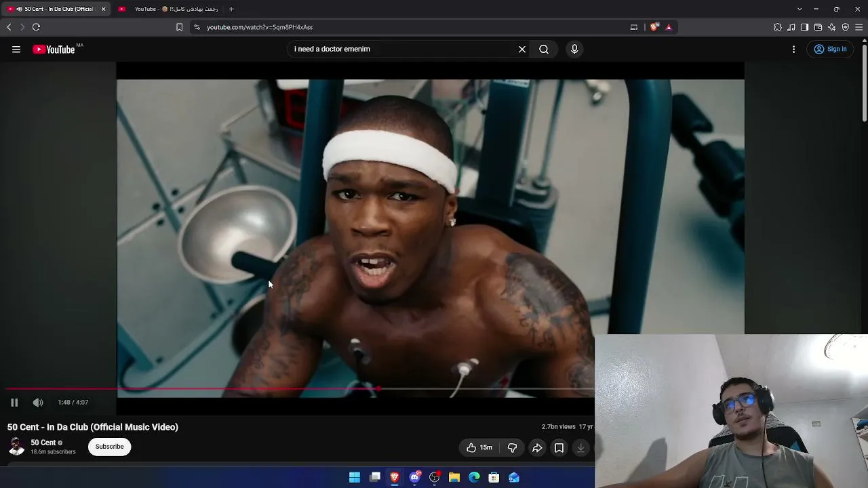The height and width of the screenshot is (488, 868).
Task: Open the Brave main menu
Action: tap(859, 27)
